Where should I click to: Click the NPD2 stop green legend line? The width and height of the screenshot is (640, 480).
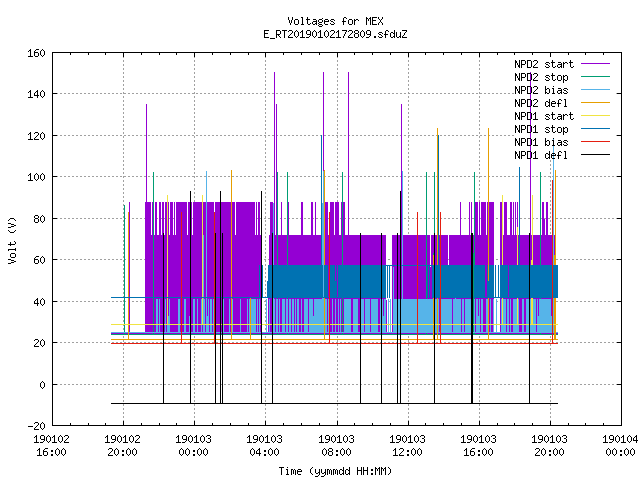[595, 77]
